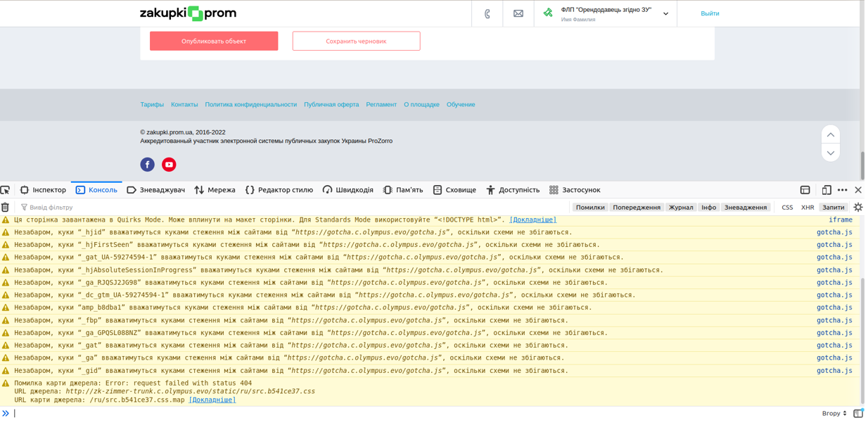Toggle the Помилки console filter
This screenshot has height=425, width=868.
coord(589,208)
